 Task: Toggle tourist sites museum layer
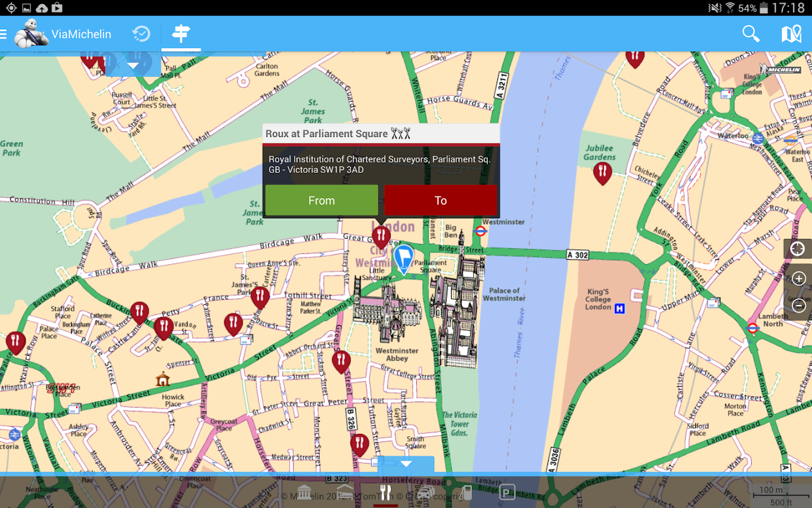[304, 492]
